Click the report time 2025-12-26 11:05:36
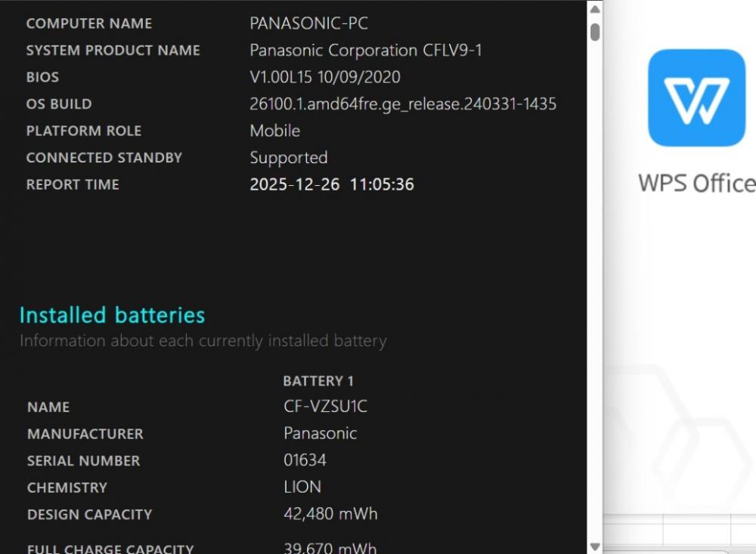This screenshot has height=554, width=756. point(332,184)
